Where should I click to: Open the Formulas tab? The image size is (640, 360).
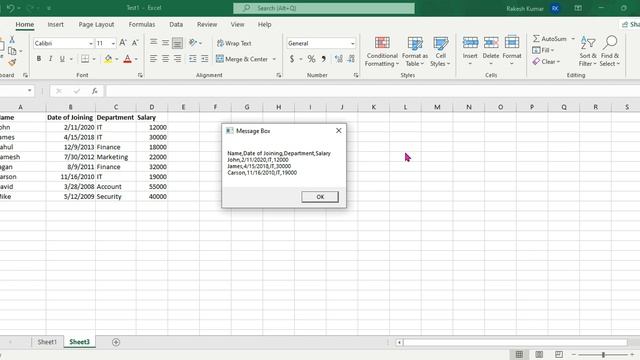pos(142,24)
